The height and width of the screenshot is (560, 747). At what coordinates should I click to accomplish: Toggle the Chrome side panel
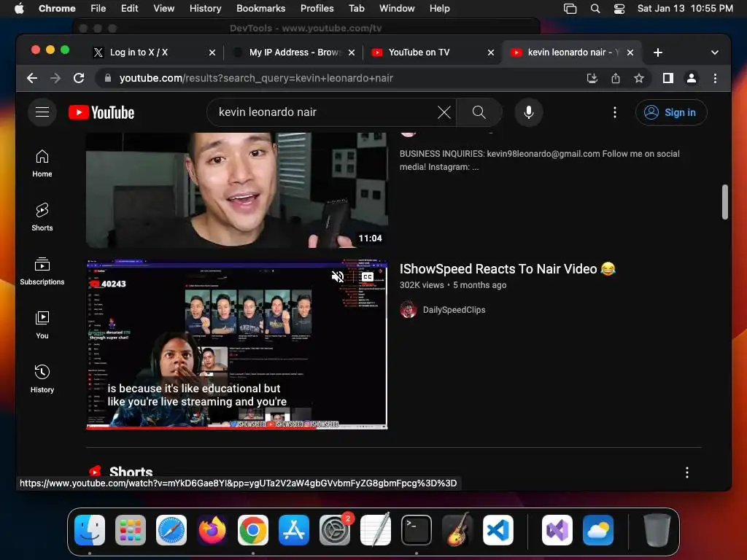click(x=668, y=78)
